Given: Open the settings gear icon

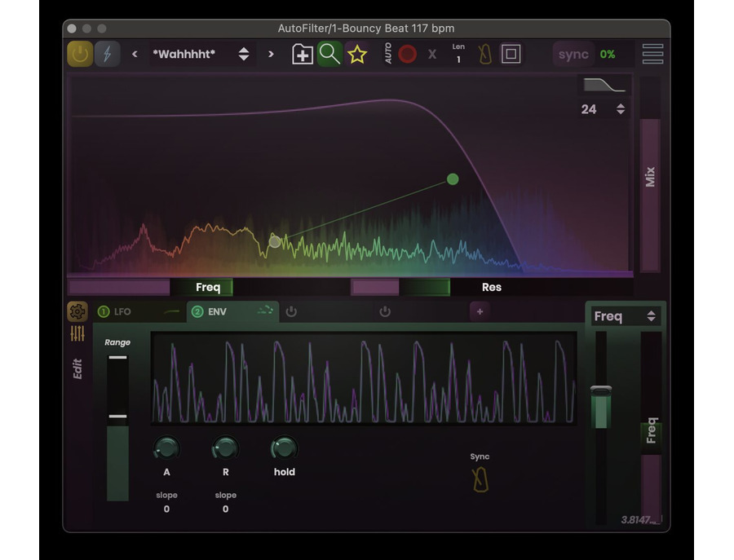Looking at the screenshot, I should [x=77, y=311].
